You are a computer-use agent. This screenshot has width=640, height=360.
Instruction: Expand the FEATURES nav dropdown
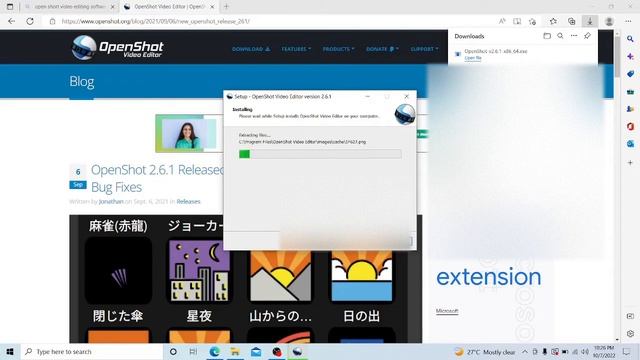coord(296,49)
